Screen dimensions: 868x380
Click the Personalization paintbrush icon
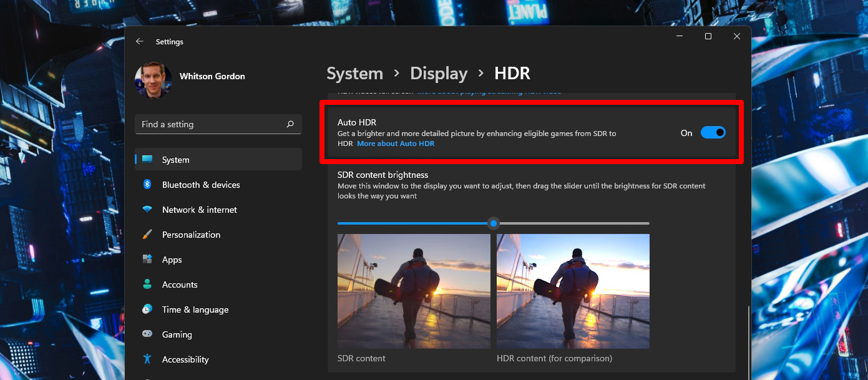(x=147, y=235)
